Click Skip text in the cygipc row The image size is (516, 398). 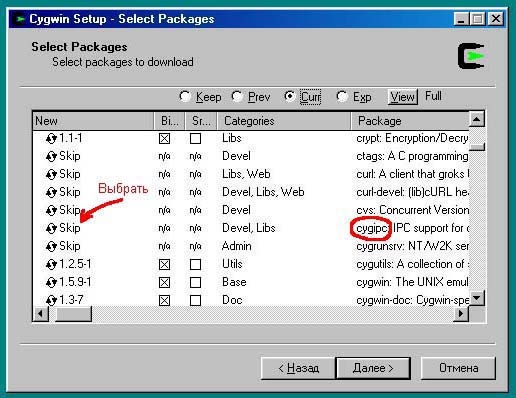[x=70, y=228]
